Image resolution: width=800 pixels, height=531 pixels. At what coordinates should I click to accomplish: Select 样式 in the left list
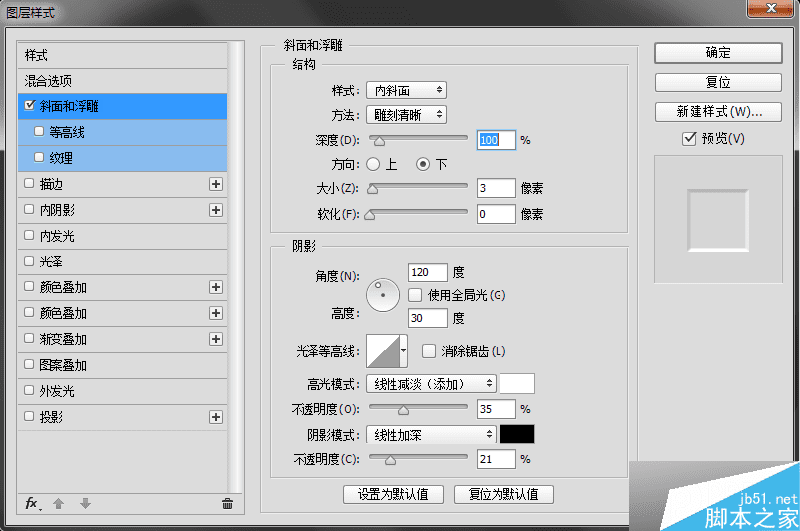click(122, 55)
